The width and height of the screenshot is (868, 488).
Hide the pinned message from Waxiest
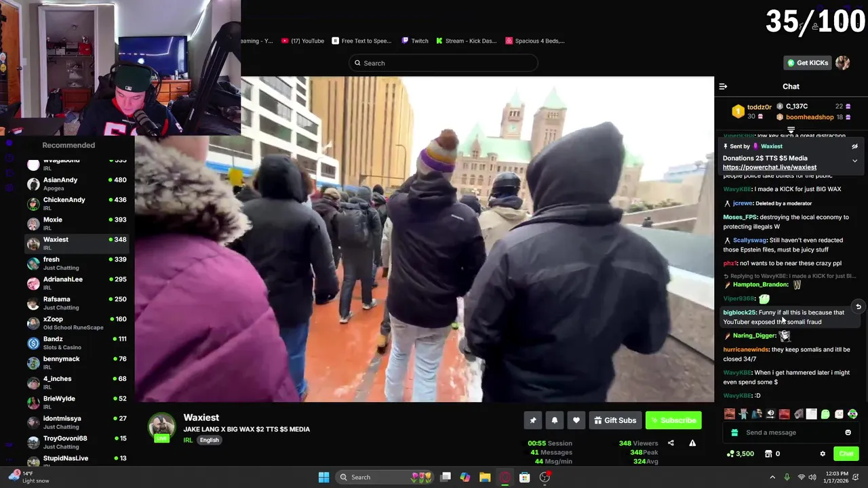(x=854, y=146)
